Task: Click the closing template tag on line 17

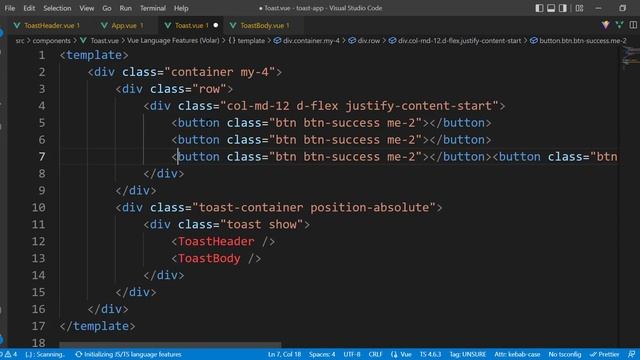Action: pyautogui.click(x=97, y=326)
